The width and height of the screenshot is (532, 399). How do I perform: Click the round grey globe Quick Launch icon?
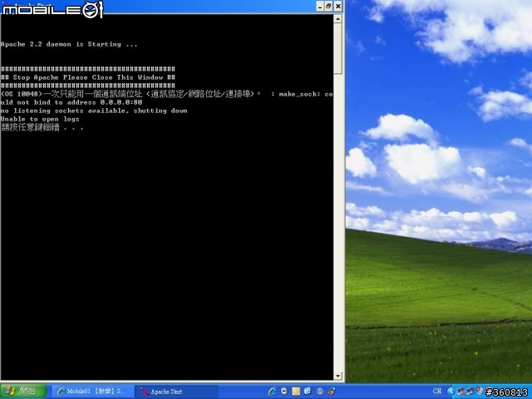click(319, 392)
